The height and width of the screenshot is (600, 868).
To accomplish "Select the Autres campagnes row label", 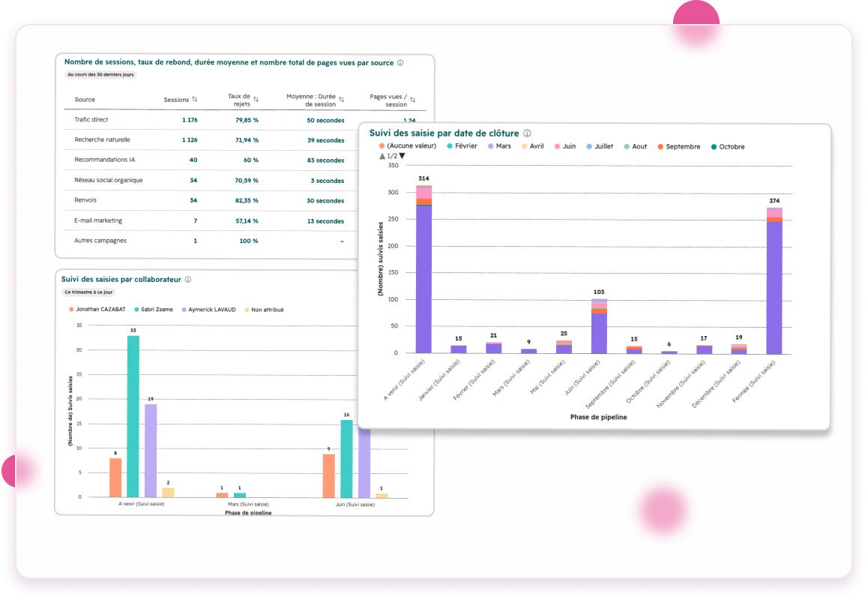I will point(100,241).
